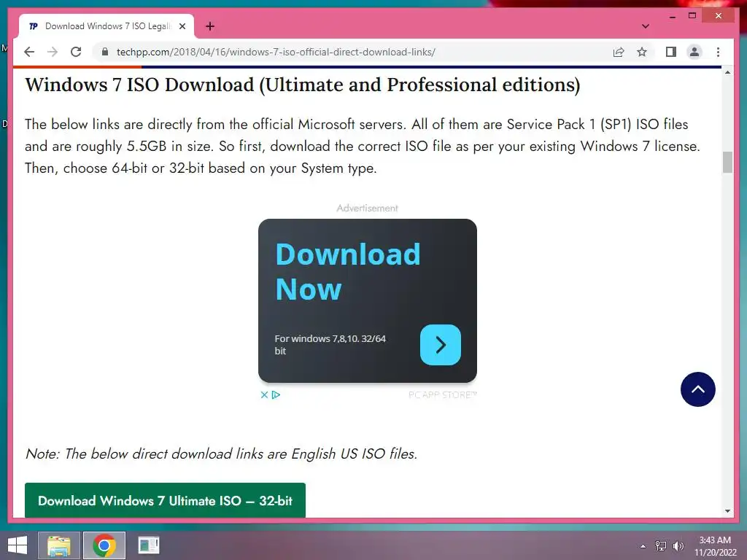Click the forward navigation arrow

tap(53, 52)
